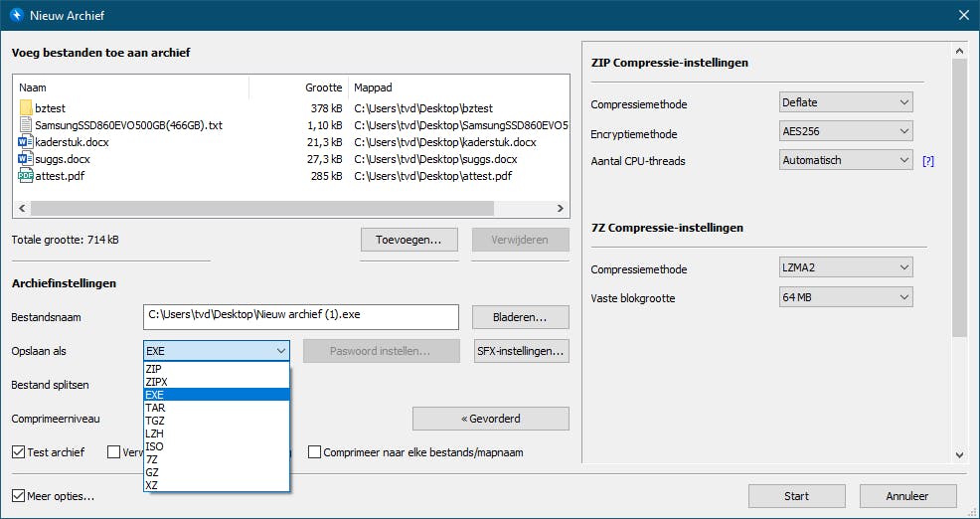The width and height of the screenshot is (980, 519).
Task: Enable Comprimeer naar elke bestands/mapnaam
Action: 315,452
